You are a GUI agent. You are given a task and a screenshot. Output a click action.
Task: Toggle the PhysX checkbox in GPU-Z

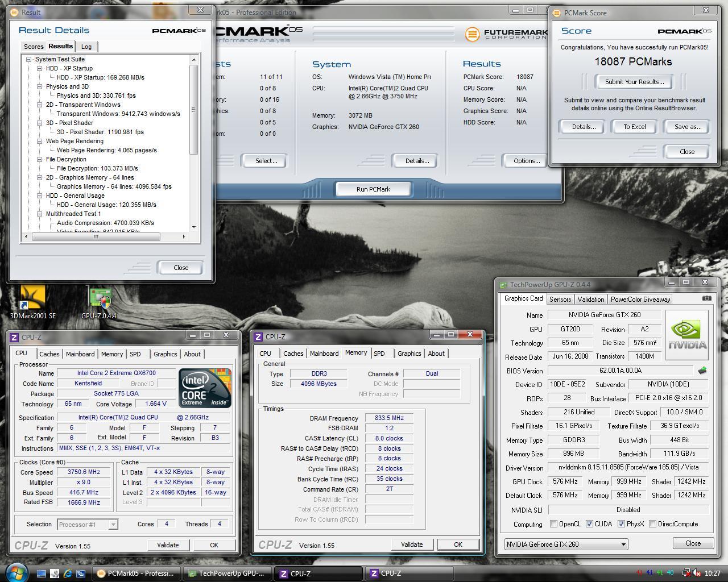pyautogui.click(x=621, y=524)
